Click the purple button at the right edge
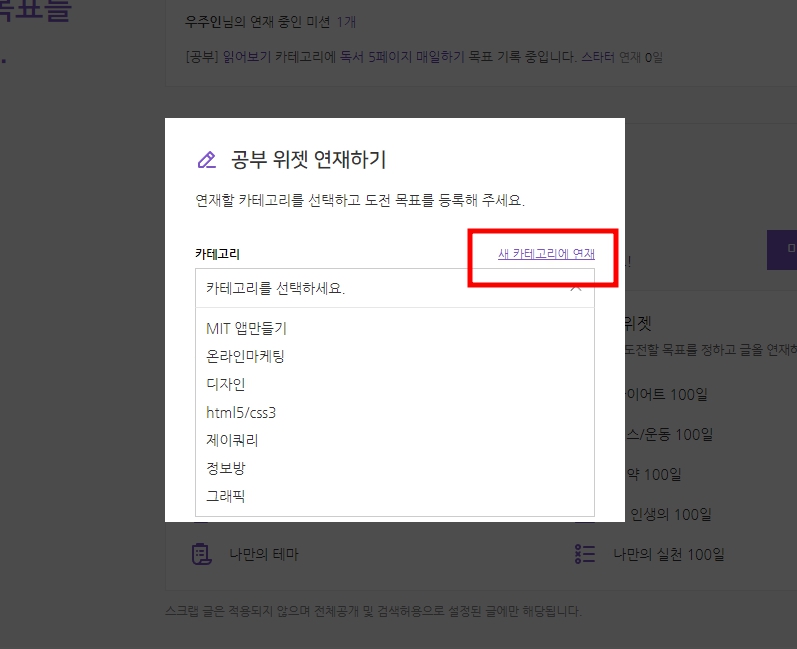Viewport: 797px width, 649px height. [x=782, y=250]
